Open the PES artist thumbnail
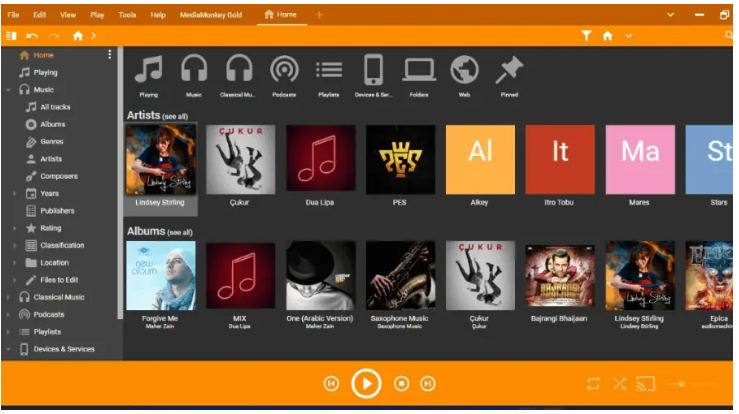Viewport: 739px width, 414px height. click(401, 160)
